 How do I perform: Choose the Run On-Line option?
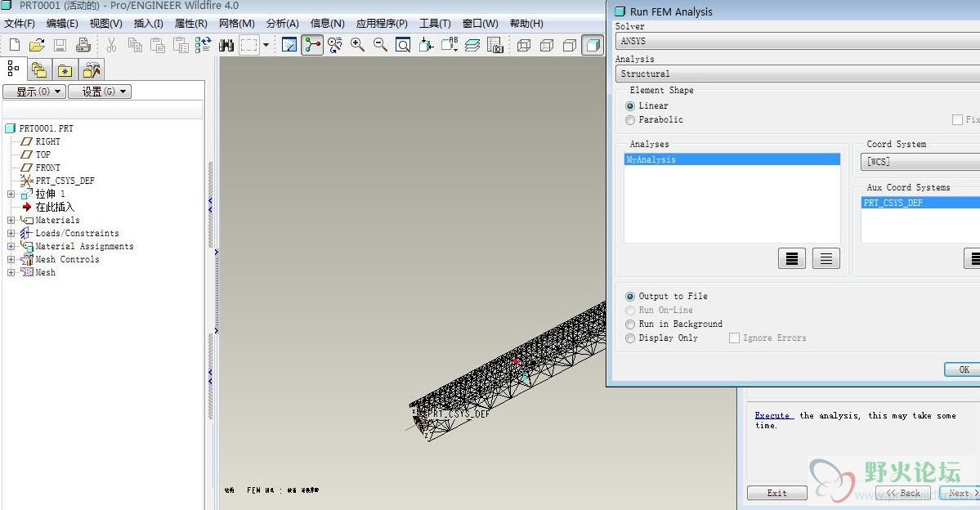pyautogui.click(x=630, y=310)
